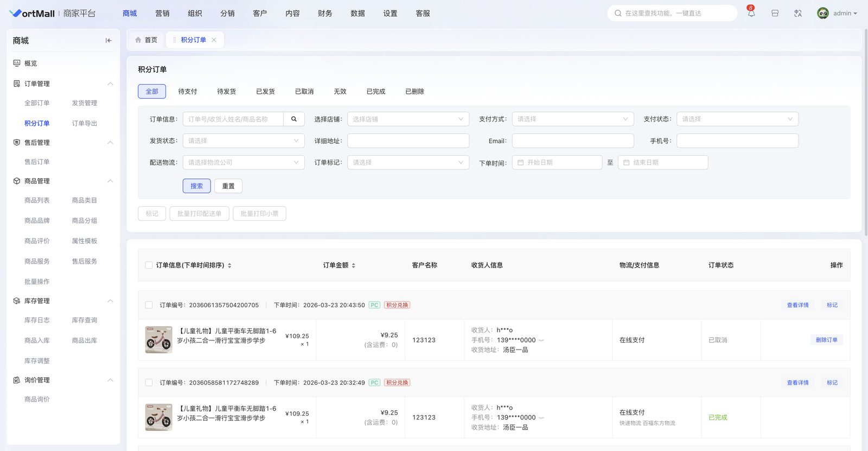Screen dimensions: 868x451
Task: Switch to the 待发货 status tab
Action: coord(226,92)
